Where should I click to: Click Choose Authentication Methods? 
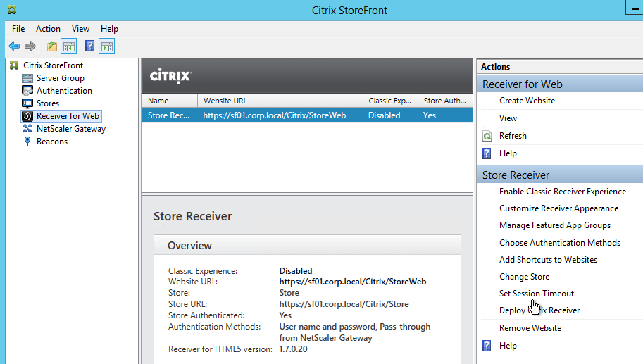pyautogui.click(x=560, y=243)
